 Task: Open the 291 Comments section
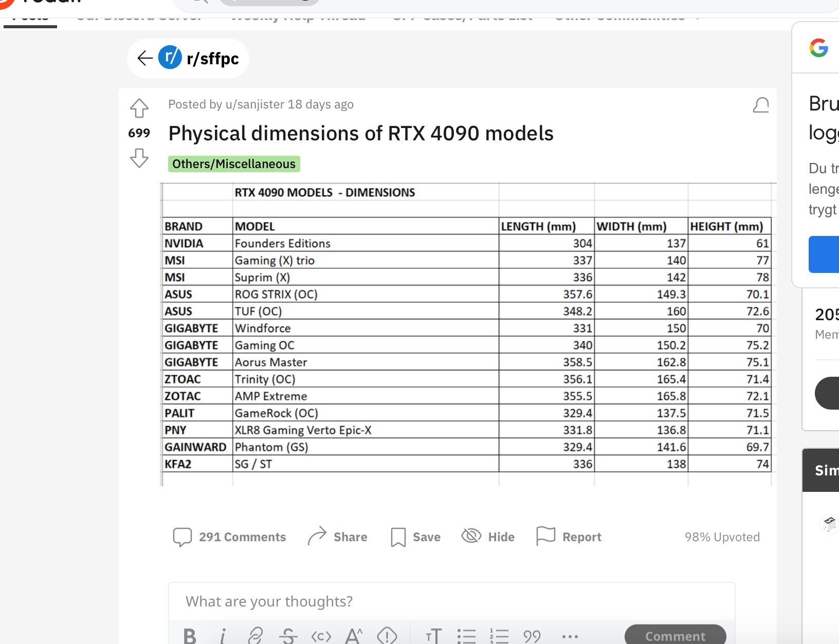click(x=229, y=537)
